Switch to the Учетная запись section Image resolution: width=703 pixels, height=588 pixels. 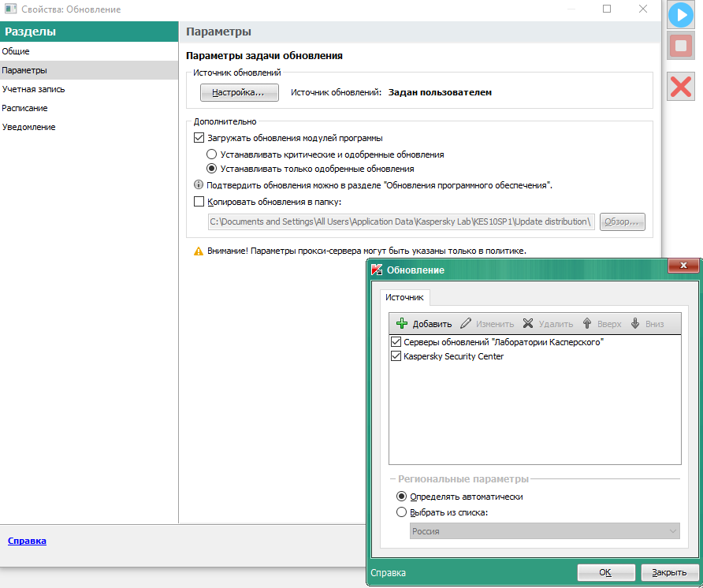33,89
